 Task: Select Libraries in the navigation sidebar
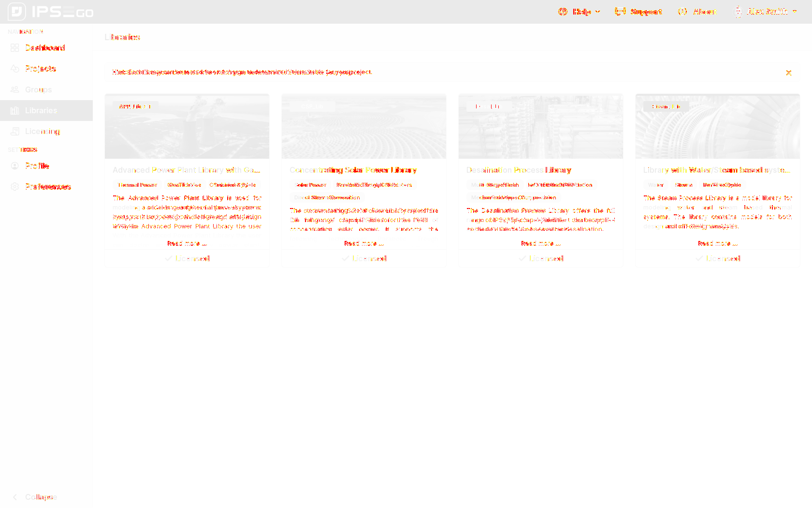coord(41,111)
